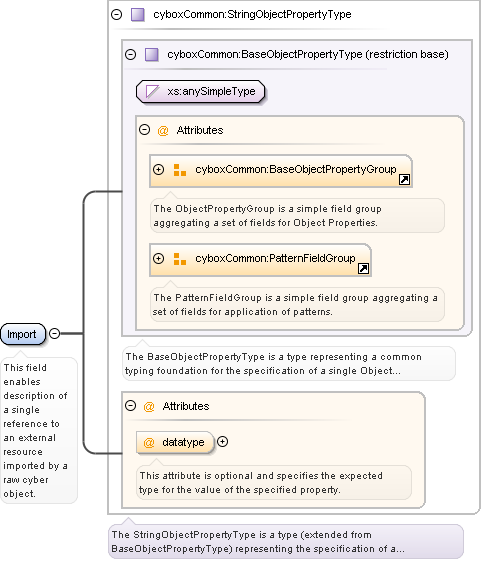Collapse the Import element tree

(x=54, y=334)
